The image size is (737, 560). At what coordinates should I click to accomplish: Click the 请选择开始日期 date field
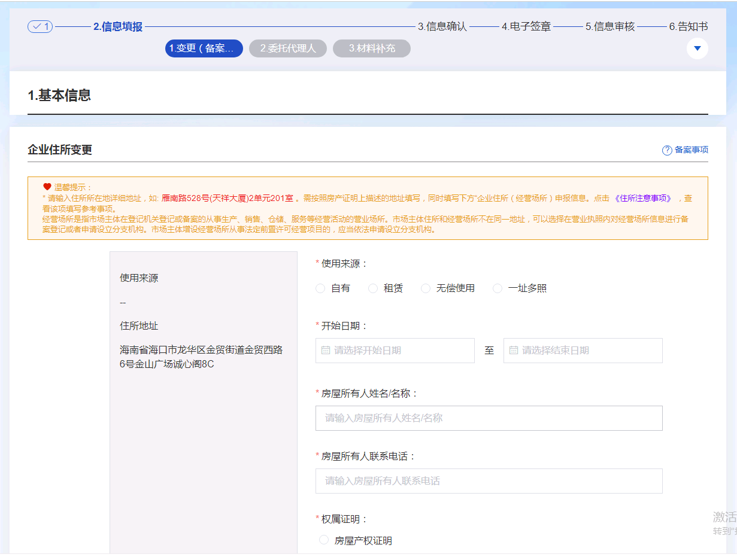pos(395,351)
